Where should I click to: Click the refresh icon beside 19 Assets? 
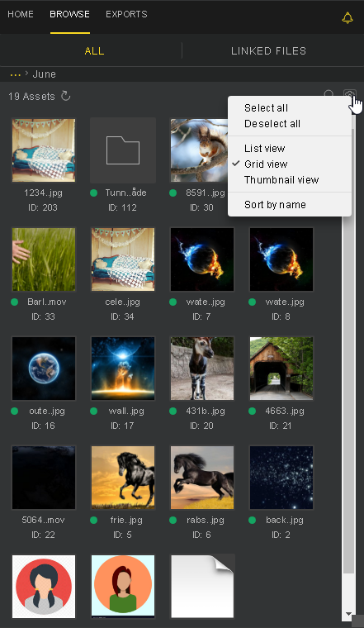pyautogui.click(x=65, y=96)
